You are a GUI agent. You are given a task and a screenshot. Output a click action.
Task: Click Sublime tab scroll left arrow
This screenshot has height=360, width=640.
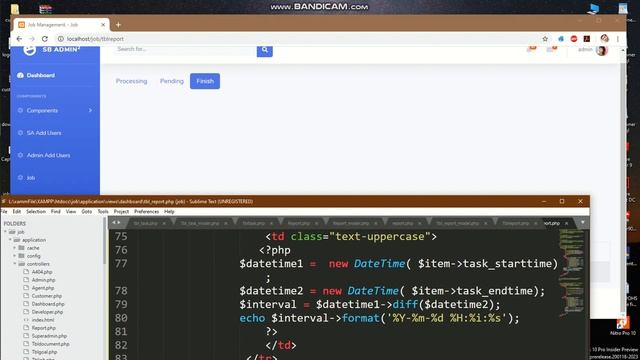114,222
